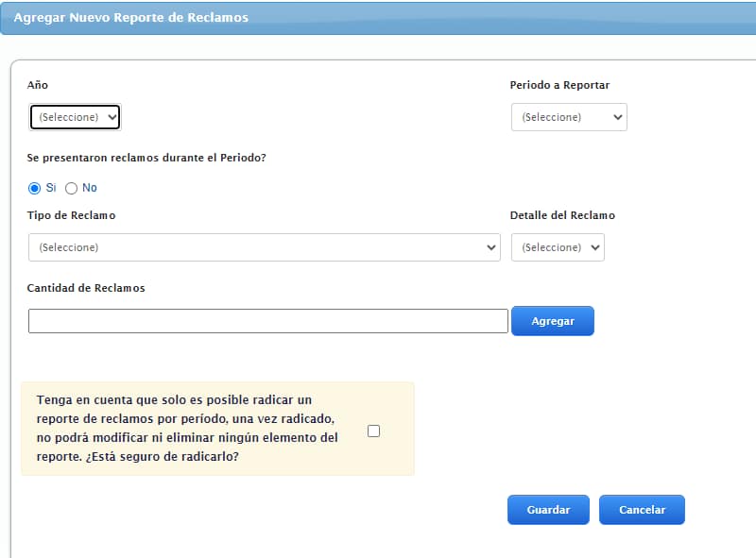Expand the Periodo a Reportar dropdown
The image size is (756, 558).
569,117
